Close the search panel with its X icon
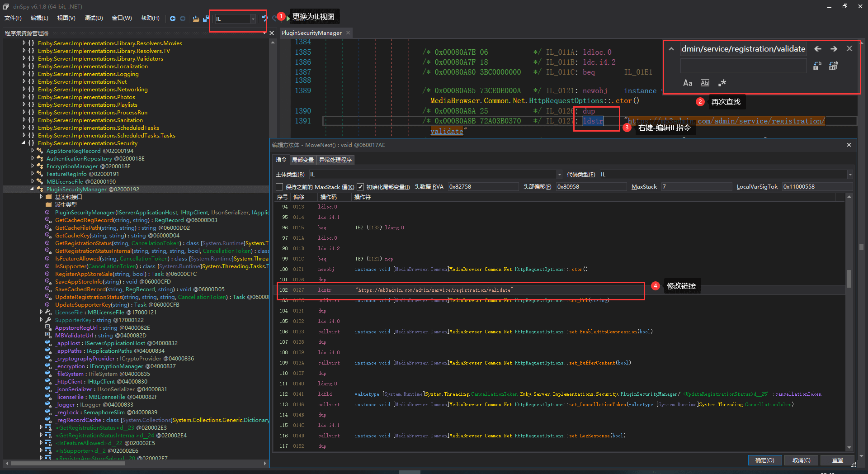Viewport: 868px width, 474px height. pos(849,48)
